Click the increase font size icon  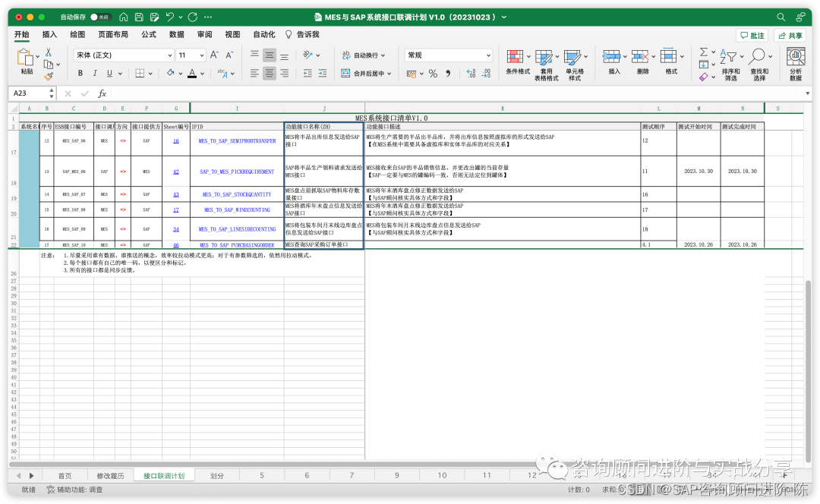pos(214,55)
